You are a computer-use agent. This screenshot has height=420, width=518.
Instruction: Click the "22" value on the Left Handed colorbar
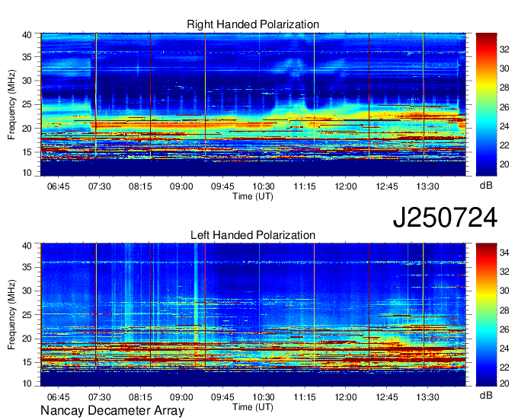tap(504, 367)
